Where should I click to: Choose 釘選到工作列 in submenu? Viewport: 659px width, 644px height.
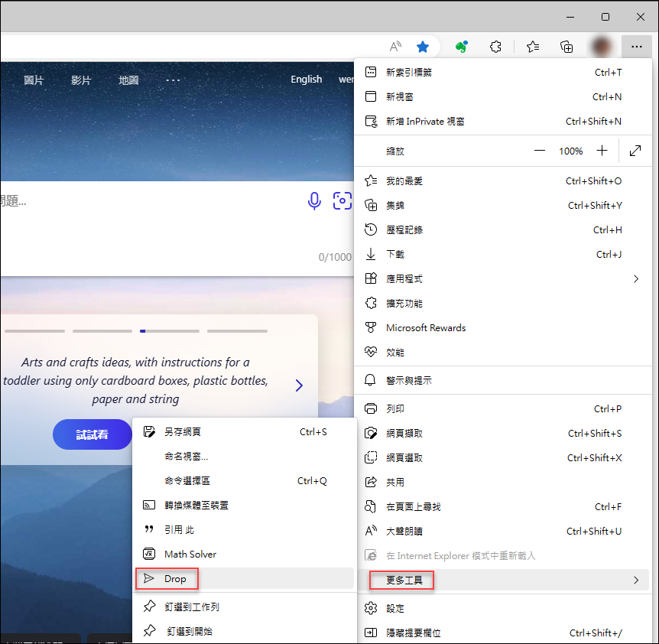(244, 607)
